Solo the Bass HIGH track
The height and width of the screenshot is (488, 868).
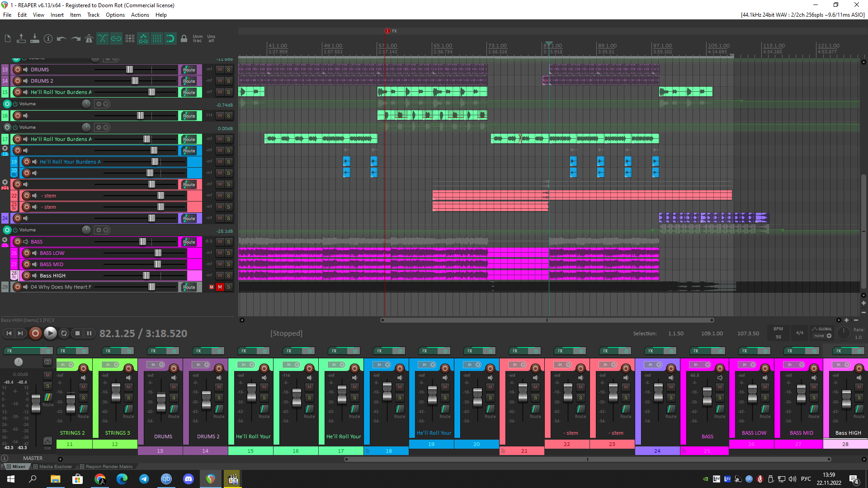click(x=228, y=276)
